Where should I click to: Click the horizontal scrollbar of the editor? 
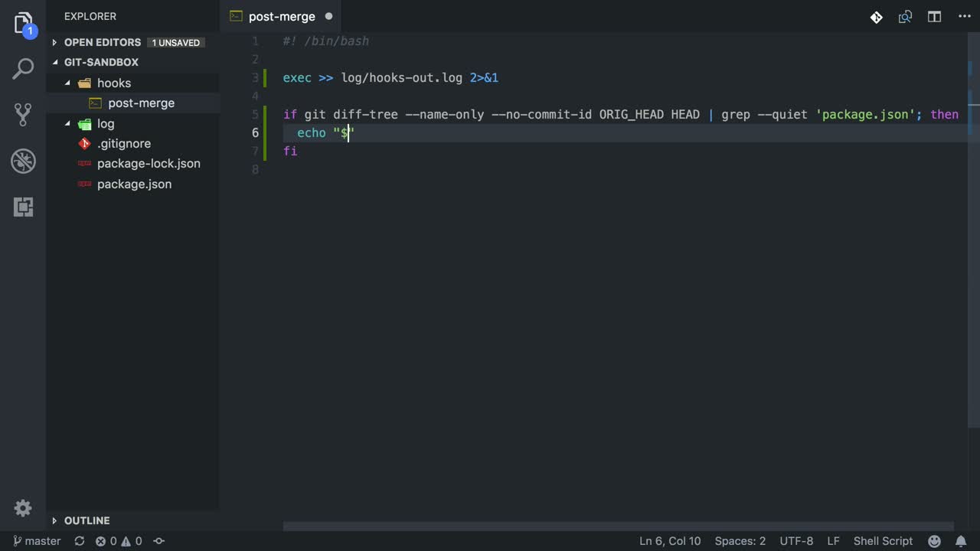619,527
